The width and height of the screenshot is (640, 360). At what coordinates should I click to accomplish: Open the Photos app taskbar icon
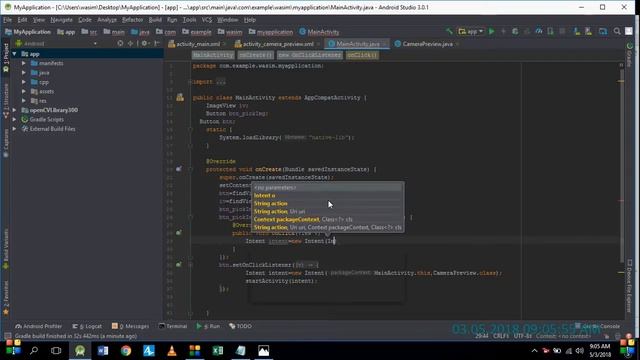coord(264,351)
